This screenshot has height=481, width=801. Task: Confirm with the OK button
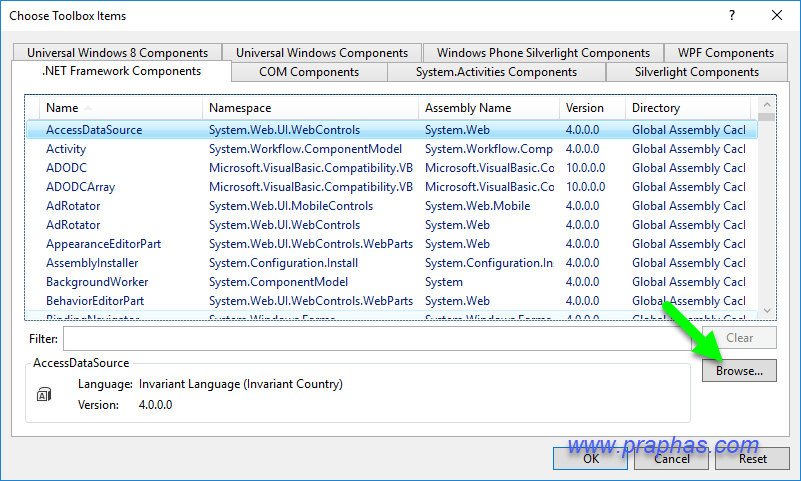pyautogui.click(x=591, y=459)
